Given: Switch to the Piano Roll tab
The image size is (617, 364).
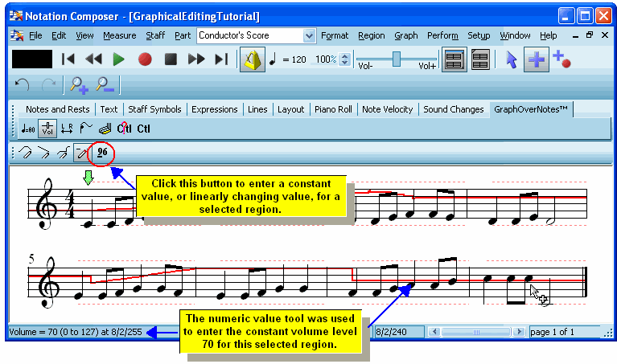Looking at the screenshot, I should [x=333, y=109].
